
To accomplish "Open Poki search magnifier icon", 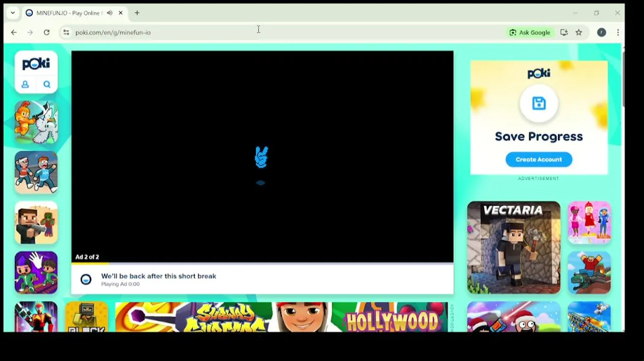I will [x=47, y=85].
